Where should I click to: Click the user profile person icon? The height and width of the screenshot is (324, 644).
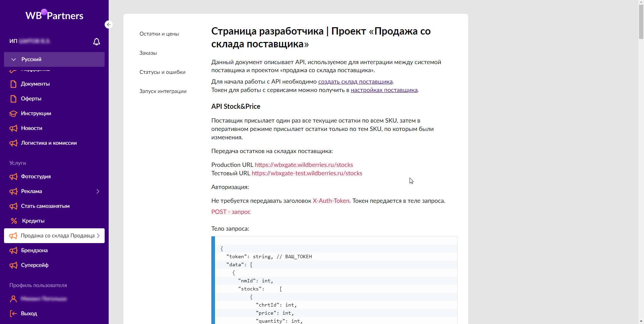click(13, 299)
